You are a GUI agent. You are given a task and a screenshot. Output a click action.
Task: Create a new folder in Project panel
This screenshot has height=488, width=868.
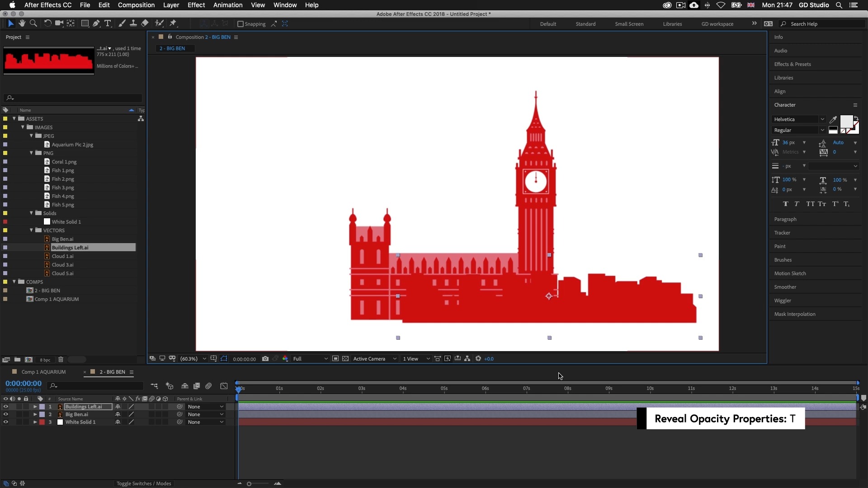tap(17, 360)
